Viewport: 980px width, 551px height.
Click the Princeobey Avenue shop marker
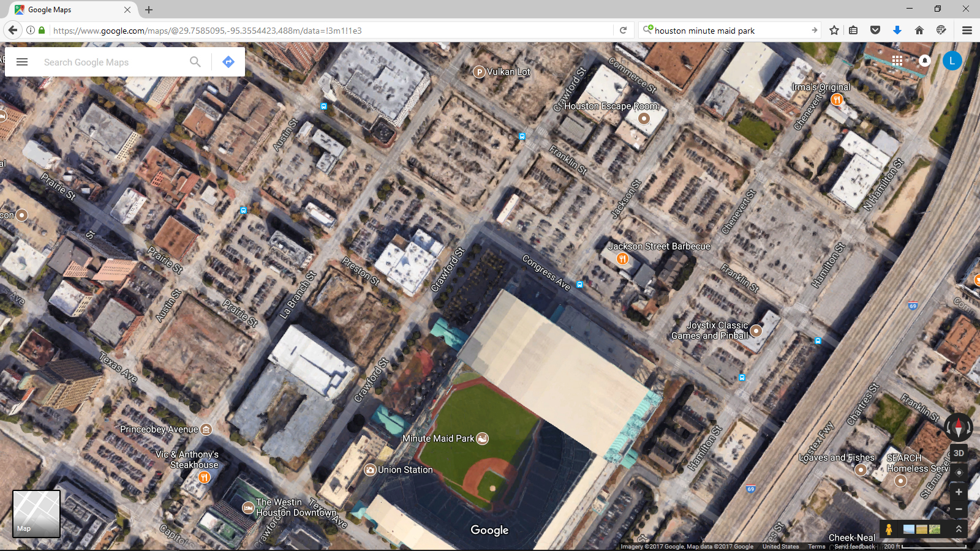point(206,430)
